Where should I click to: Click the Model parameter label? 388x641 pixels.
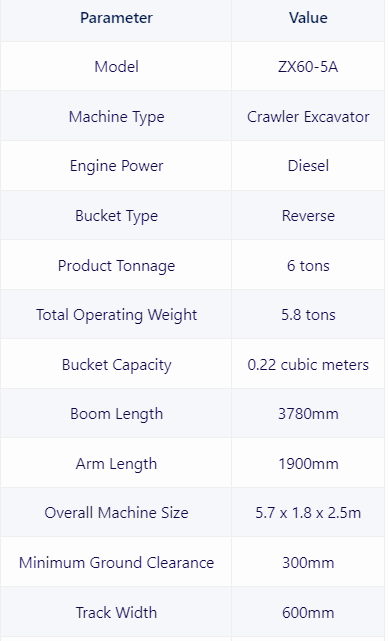[x=116, y=67]
